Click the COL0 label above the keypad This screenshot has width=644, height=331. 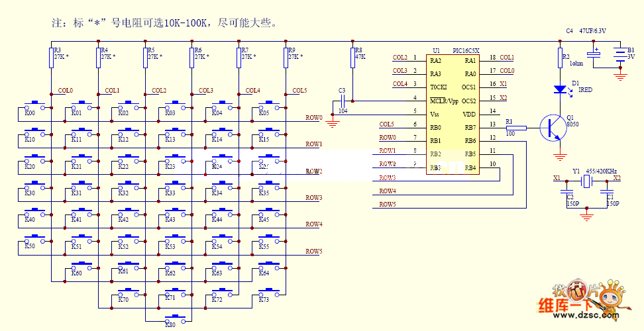pos(66,91)
